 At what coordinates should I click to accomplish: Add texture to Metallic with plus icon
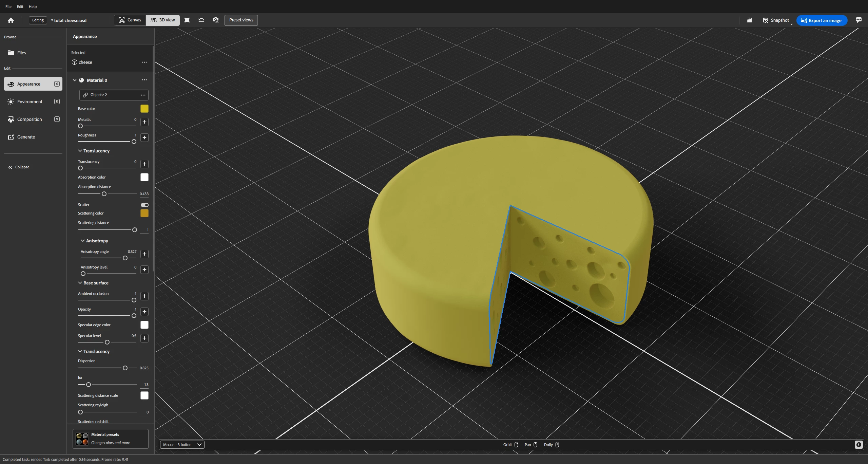point(144,122)
